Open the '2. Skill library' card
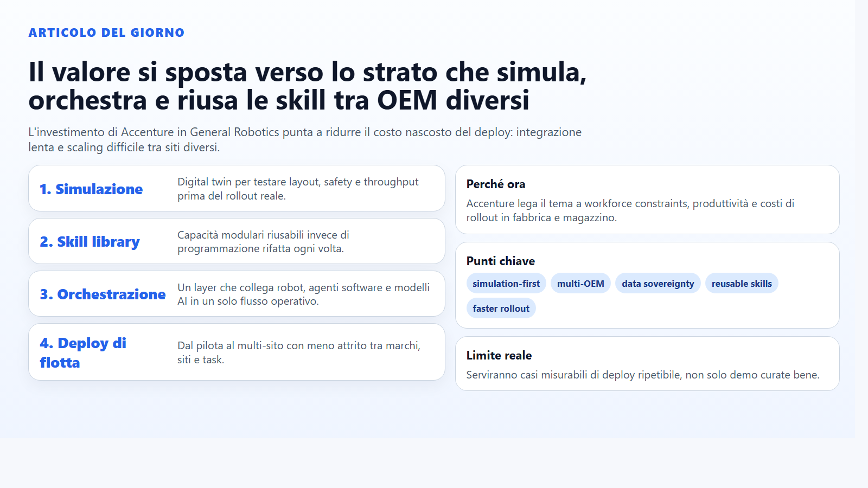 [236, 241]
